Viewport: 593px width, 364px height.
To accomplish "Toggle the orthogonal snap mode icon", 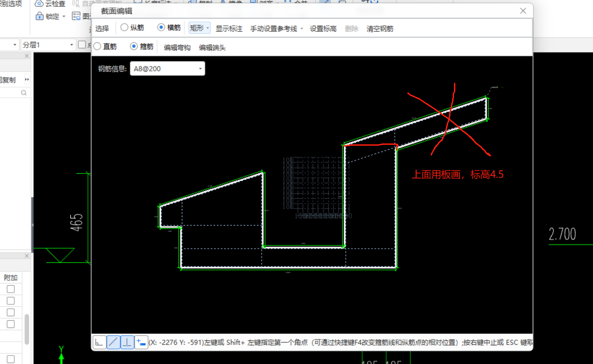I will pyautogui.click(x=99, y=343).
